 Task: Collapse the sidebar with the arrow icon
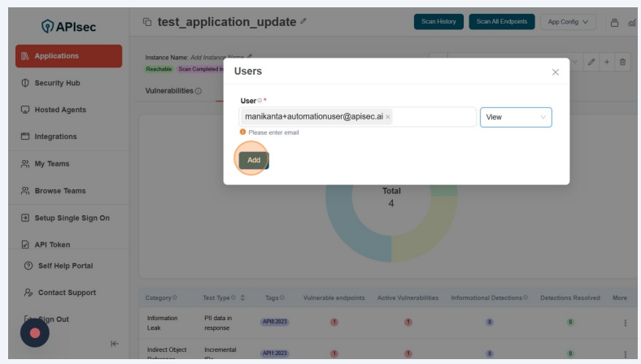coord(114,344)
